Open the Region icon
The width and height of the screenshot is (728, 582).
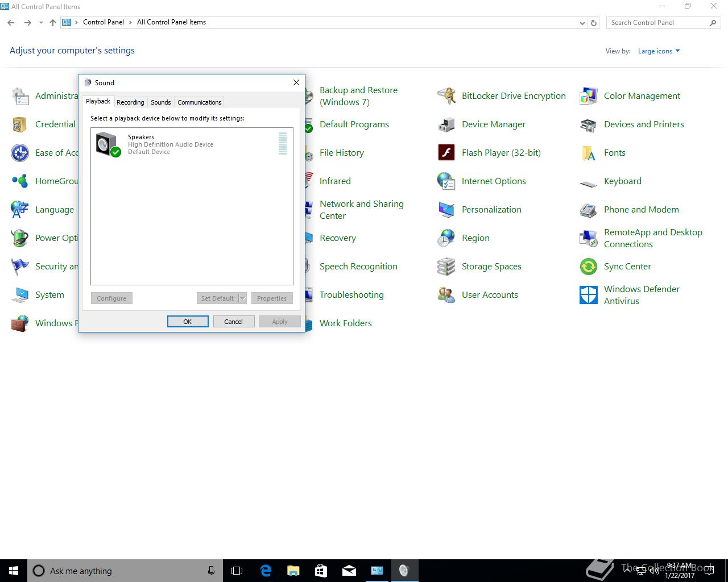pos(446,238)
